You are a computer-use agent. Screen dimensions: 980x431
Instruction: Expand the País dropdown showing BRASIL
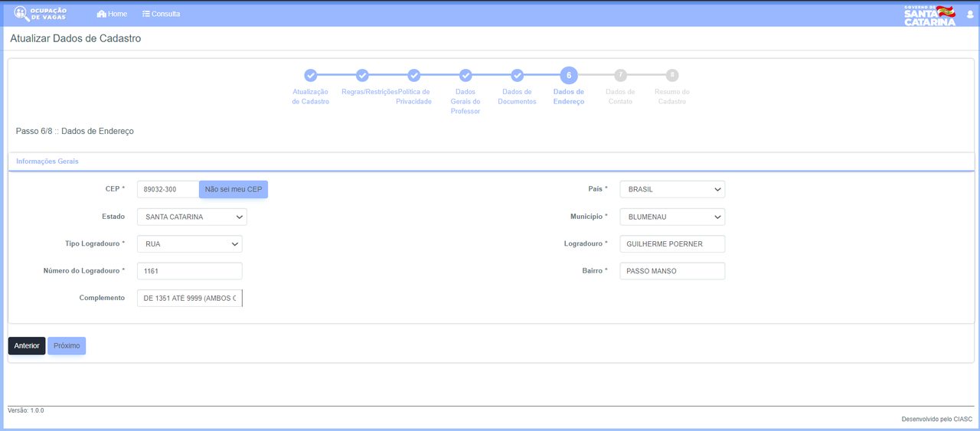coord(672,189)
